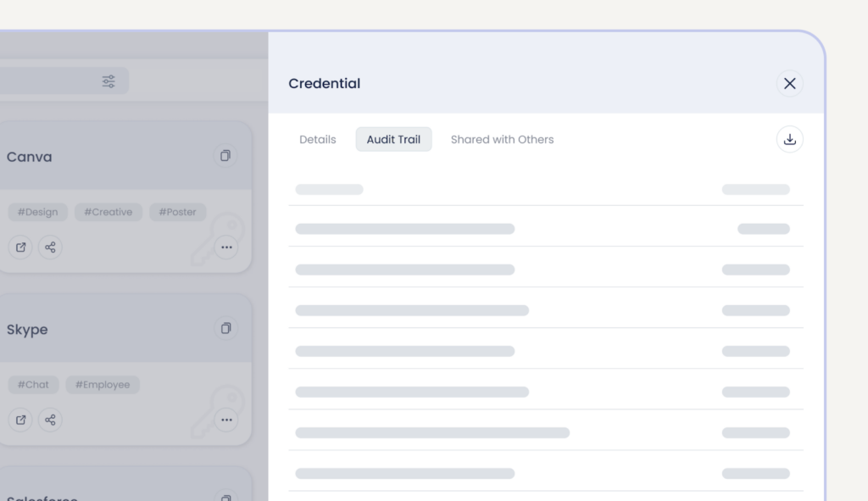Viewport: 868px width, 501px height.
Task: Copy the Canva credential
Action: point(225,156)
